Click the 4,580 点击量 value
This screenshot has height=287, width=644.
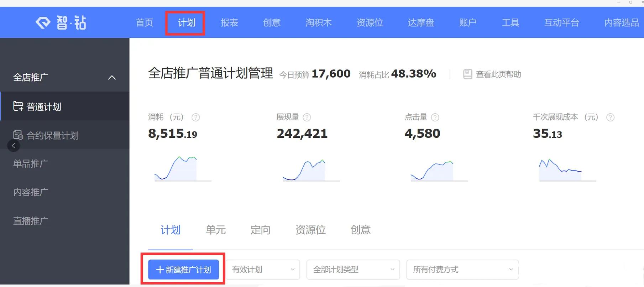click(422, 134)
